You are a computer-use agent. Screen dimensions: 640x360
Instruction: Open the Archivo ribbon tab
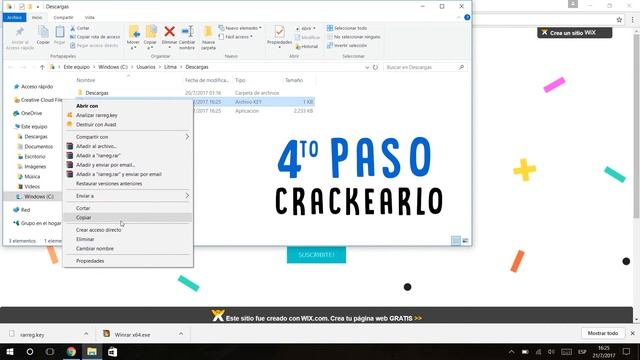pos(14,18)
